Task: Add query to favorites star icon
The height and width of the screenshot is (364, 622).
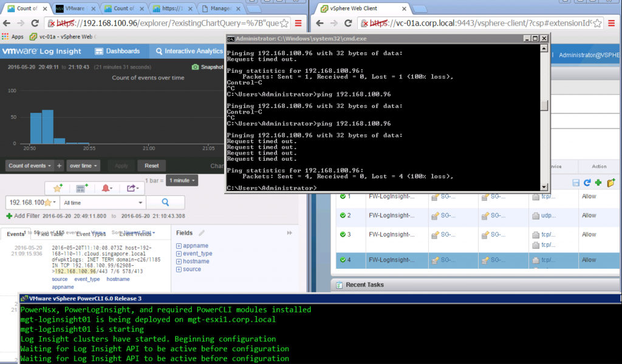Action: click(58, 188)
